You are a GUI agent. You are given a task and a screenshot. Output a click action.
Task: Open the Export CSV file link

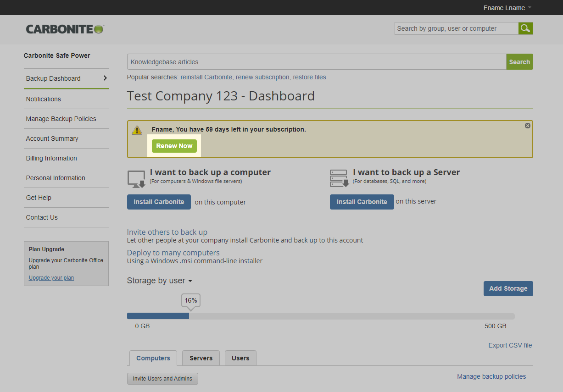click(510, 345)
